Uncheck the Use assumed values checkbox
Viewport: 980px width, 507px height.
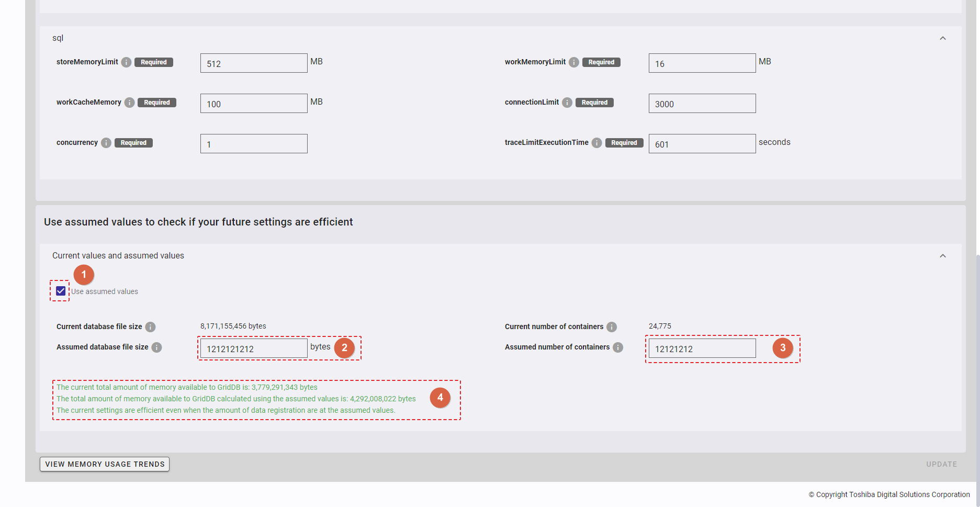tap(61, 291)
